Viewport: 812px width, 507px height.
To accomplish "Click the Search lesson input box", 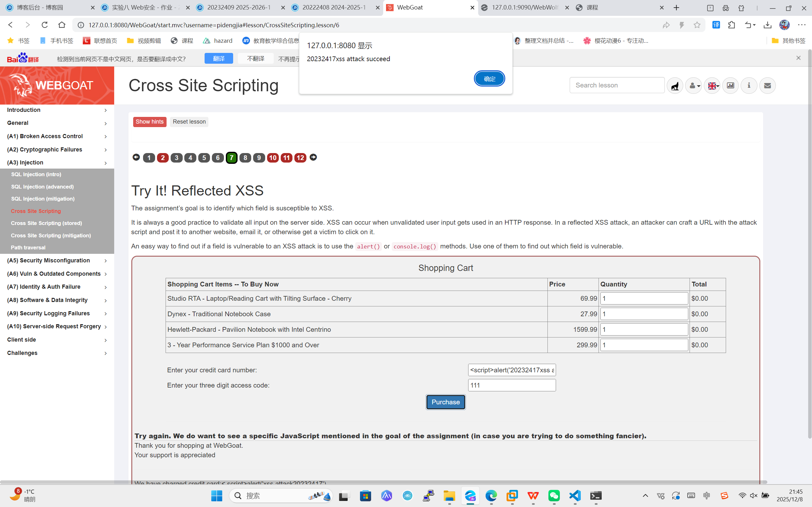I will pos(617,85).
